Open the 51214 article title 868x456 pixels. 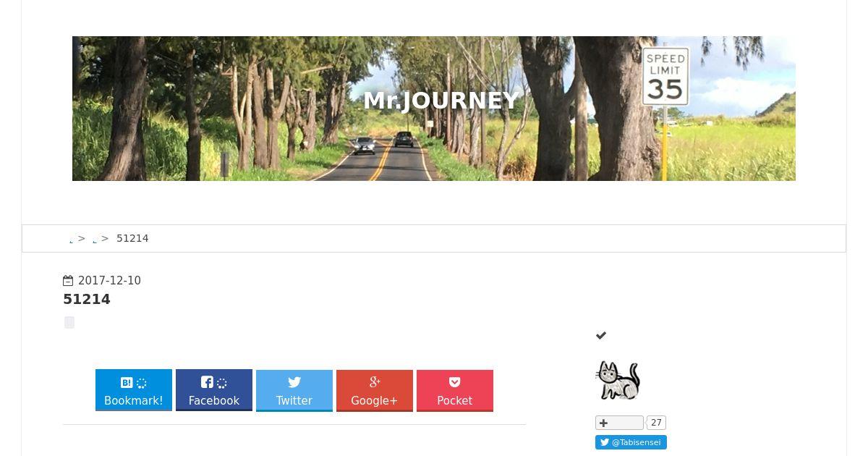point(87,300)
